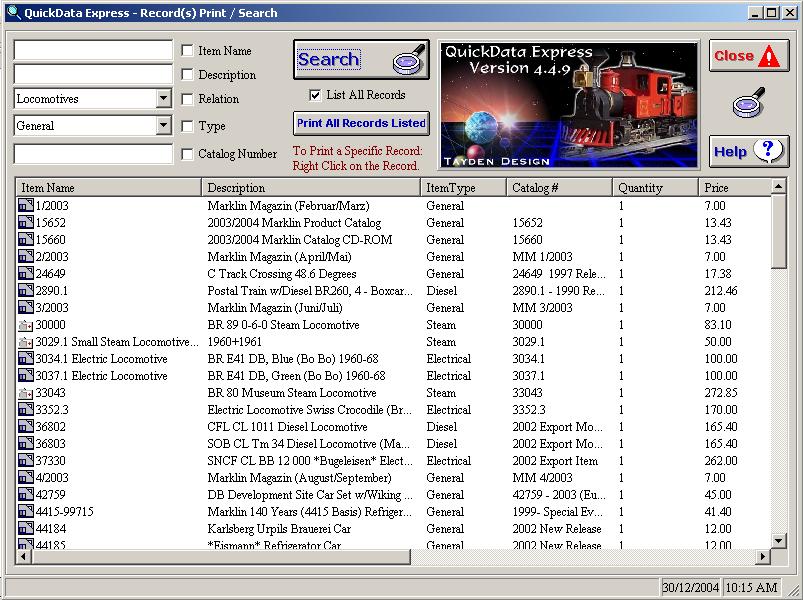Image resolution: width=803 pixels, height=600 pixels.
Task: Click the icon for item 4415-99715
Action: pyautogui.click(x=25, y=512)
